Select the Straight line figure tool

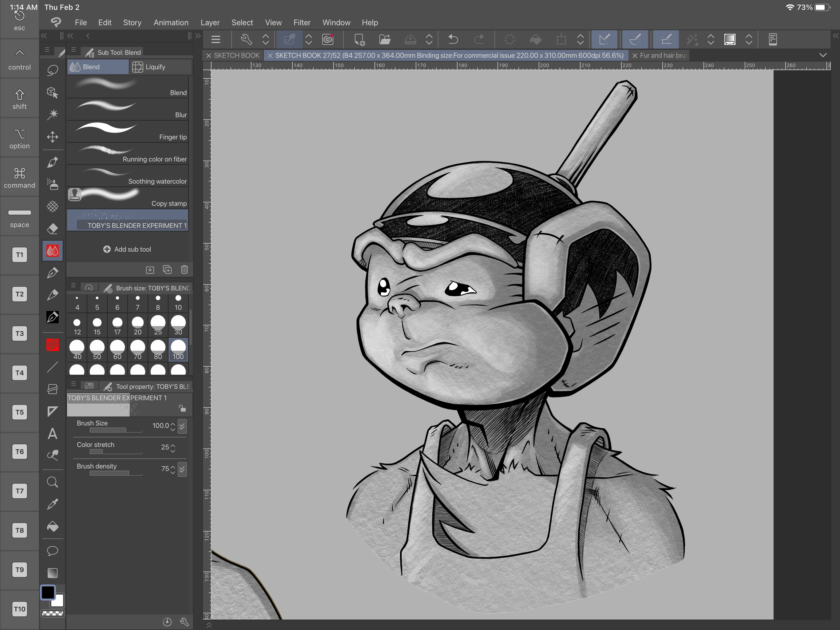coord(52,367)
